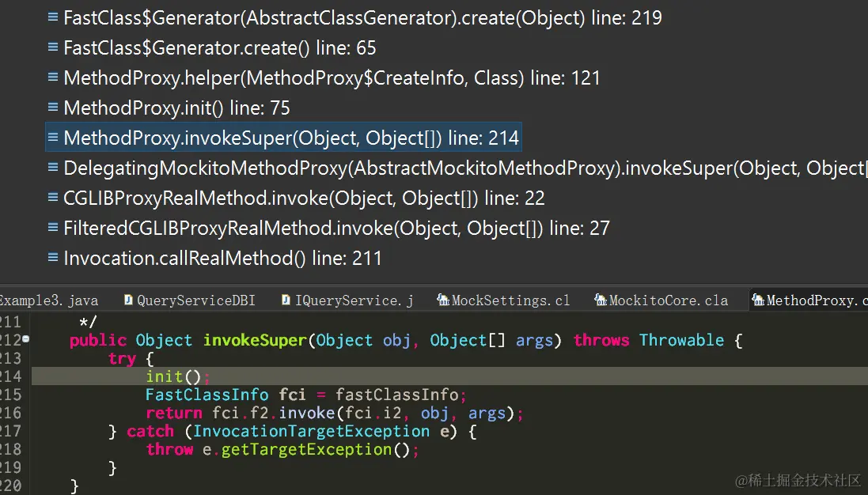Click line number 216 in gutter

click(10, 413)
